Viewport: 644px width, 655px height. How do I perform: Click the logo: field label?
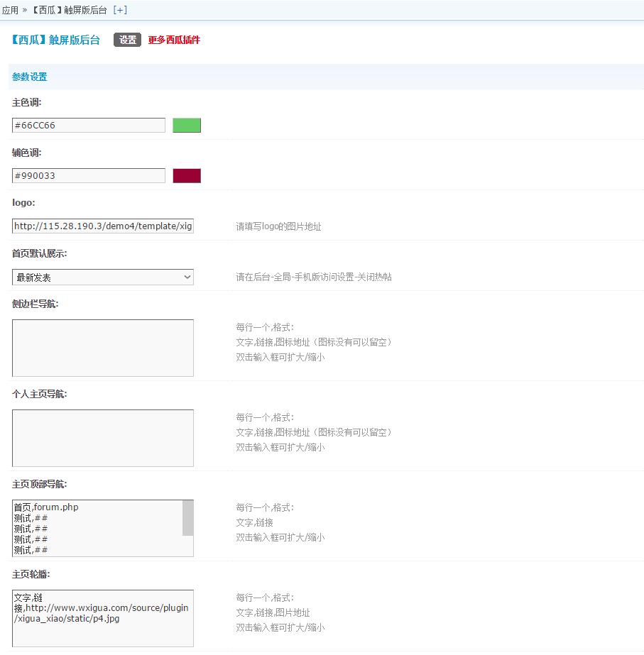(x=23, y=203)
